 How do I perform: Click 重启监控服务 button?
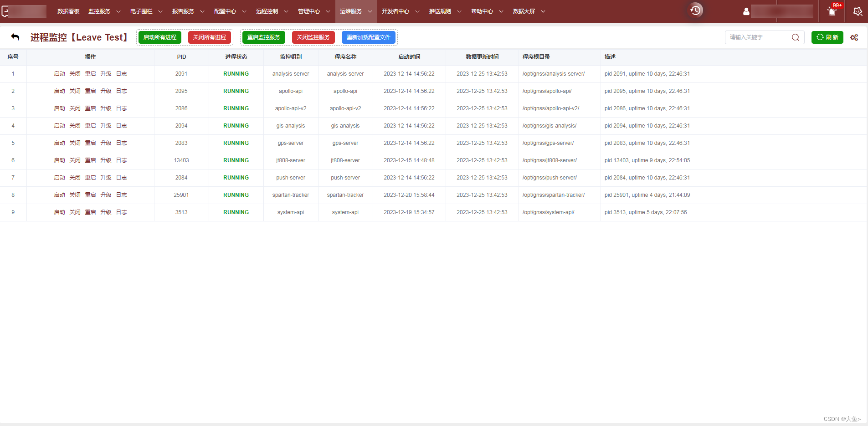tap(264, 37)
